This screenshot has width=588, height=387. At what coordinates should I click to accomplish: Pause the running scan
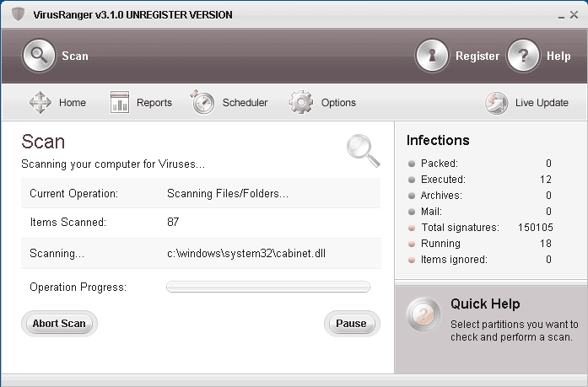(x=352, y=323)
